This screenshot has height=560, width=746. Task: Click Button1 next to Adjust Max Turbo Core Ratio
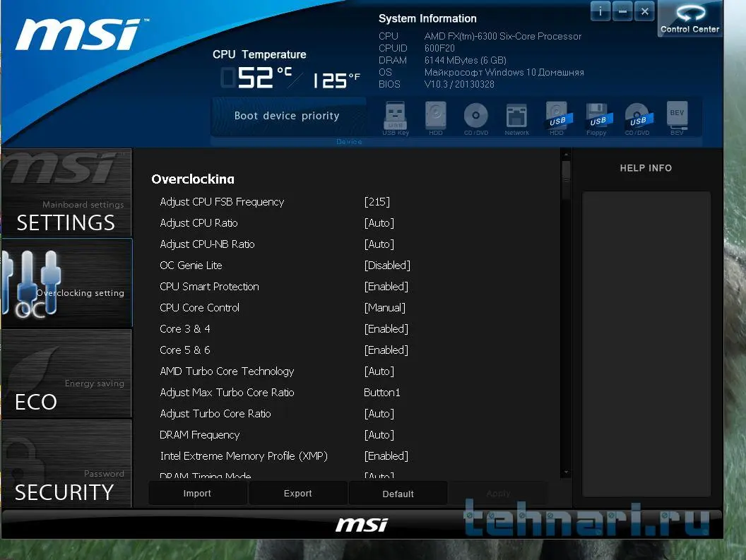coord(382,393)
